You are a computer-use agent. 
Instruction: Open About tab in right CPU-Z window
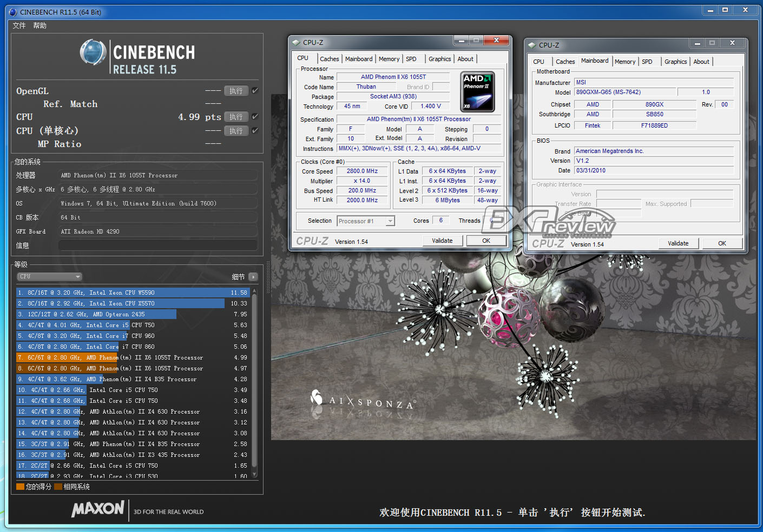701,62
